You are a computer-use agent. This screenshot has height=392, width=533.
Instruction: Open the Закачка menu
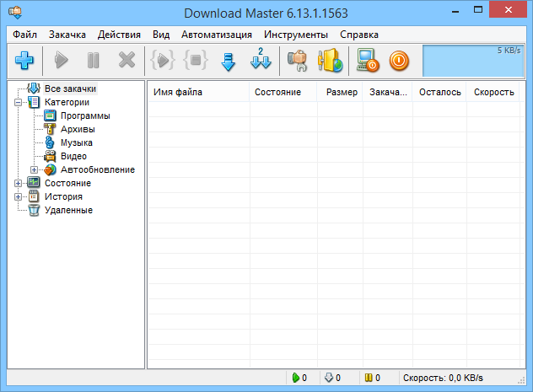tap(67, 35)
